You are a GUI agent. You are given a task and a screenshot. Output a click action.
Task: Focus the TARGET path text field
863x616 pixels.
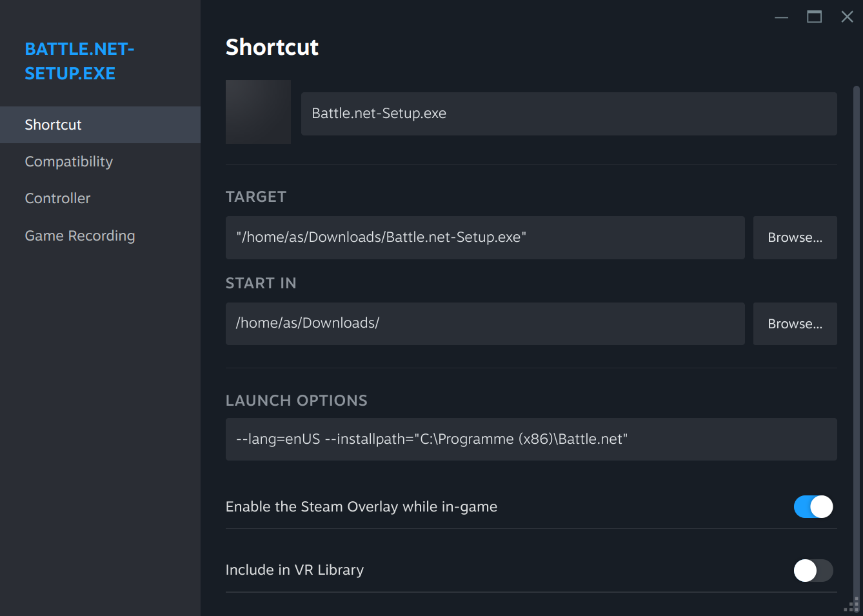coord(485,237)
